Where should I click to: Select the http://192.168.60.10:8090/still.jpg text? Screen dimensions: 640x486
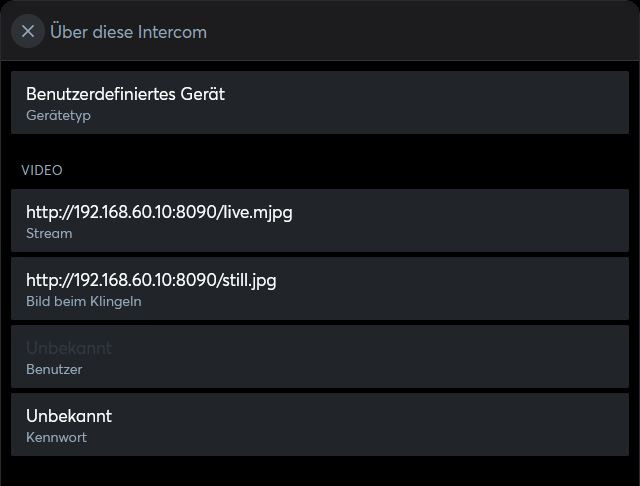tap(151, 280)
